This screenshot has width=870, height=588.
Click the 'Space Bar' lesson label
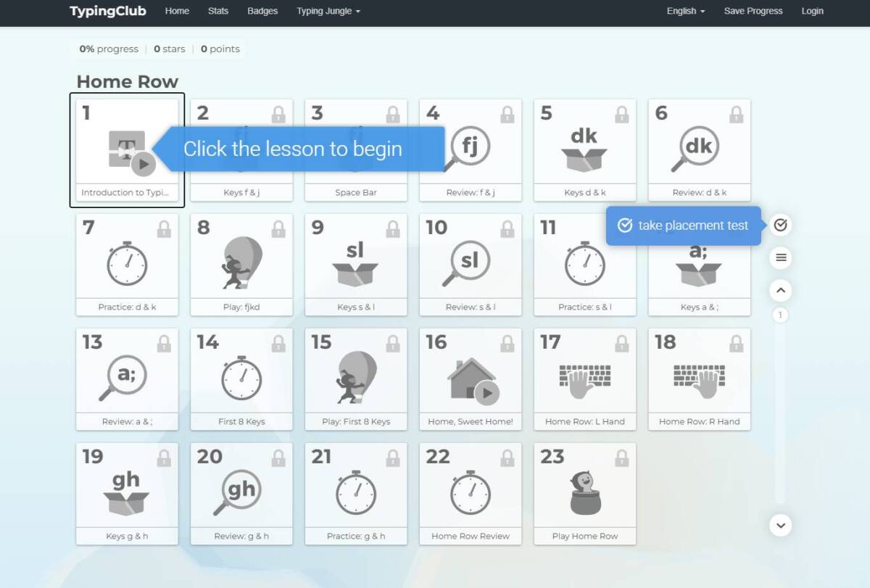tap(356, 193)
